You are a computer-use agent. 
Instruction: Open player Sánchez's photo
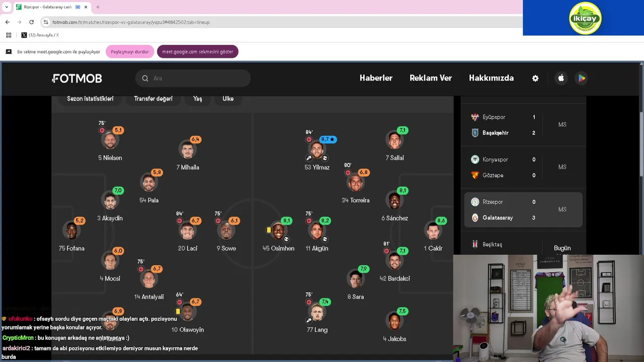point(394,201)
